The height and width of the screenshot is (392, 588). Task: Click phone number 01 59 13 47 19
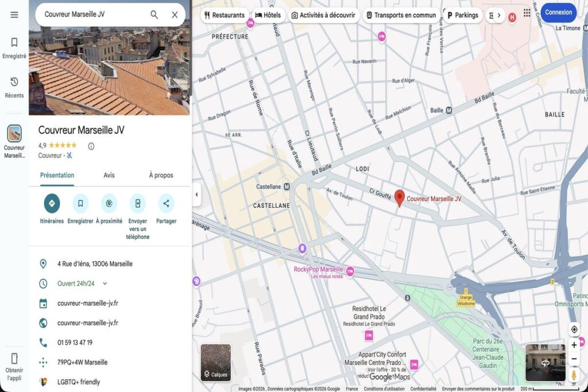pos(75,343)
